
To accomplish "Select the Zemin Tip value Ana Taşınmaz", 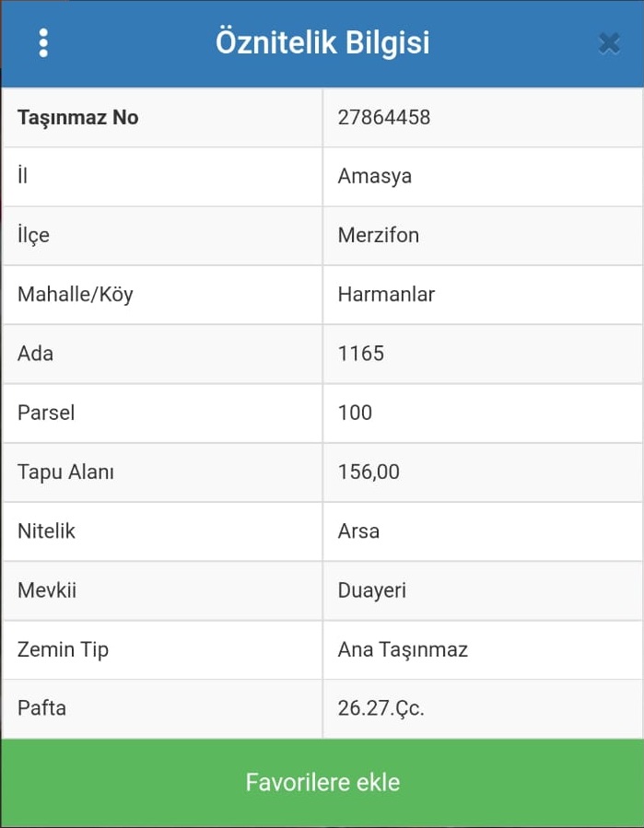I will point(403,649).
